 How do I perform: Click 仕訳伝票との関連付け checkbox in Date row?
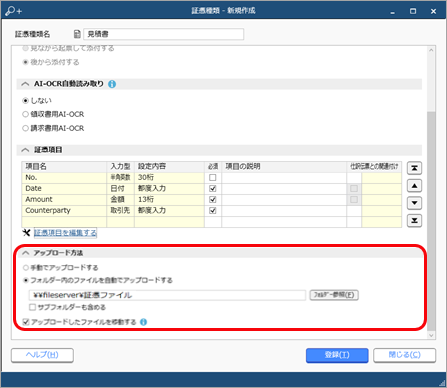point(354,188)
